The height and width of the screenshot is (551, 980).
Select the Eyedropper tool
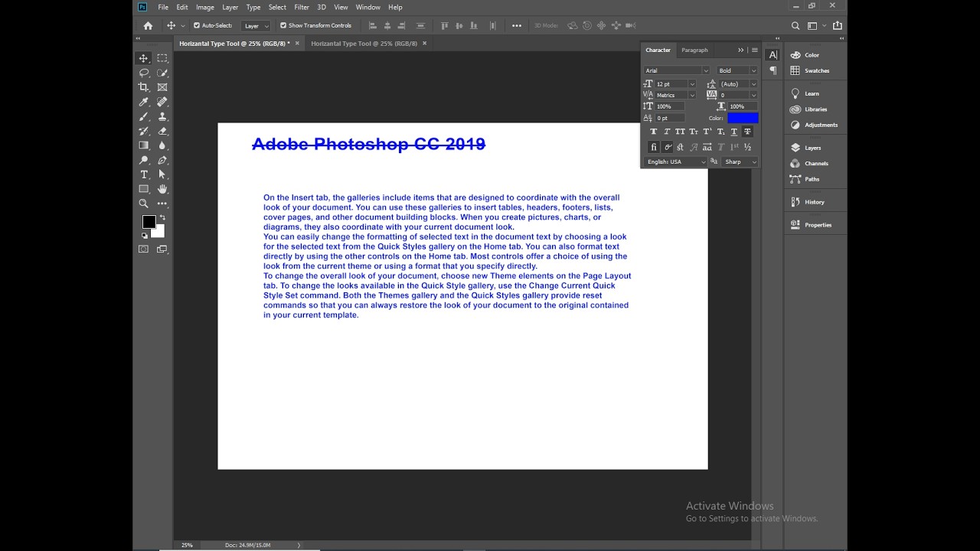(143, 102)
